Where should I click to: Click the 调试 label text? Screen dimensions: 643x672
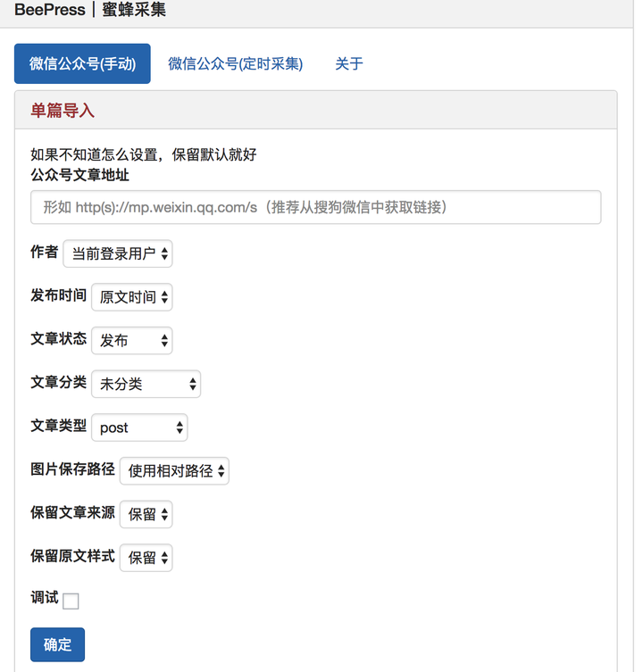(x=45, y=598)
